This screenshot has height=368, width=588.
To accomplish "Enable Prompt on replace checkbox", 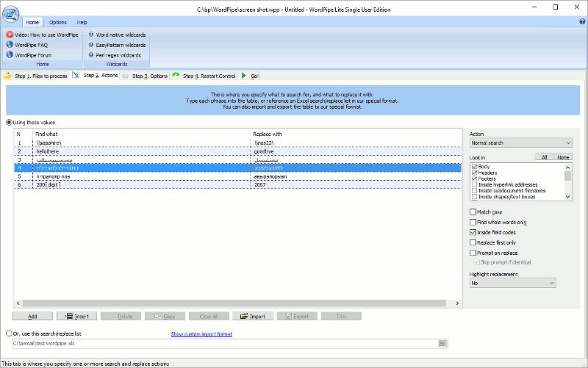I will pyautogui.click(x=473, y=253).
